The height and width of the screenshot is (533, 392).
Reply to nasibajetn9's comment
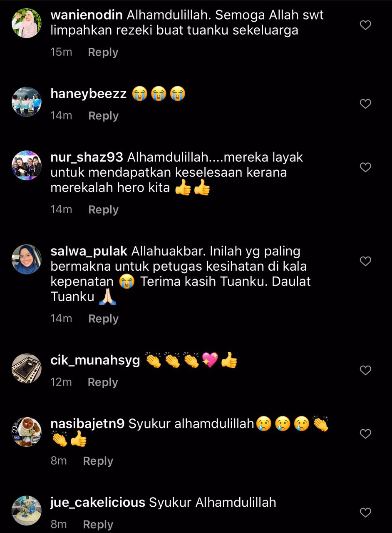click(x=98, y=461)
